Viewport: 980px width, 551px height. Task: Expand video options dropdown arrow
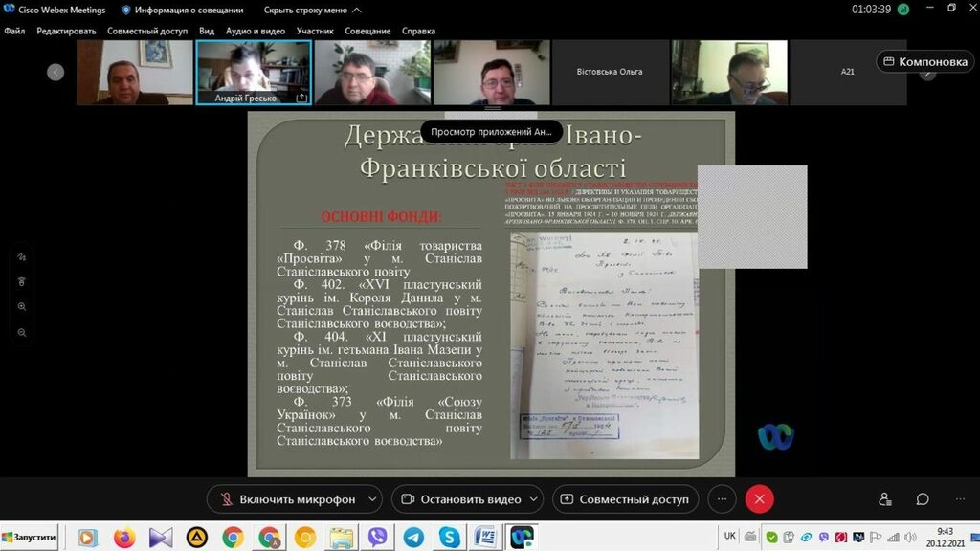tap(532, 499)
